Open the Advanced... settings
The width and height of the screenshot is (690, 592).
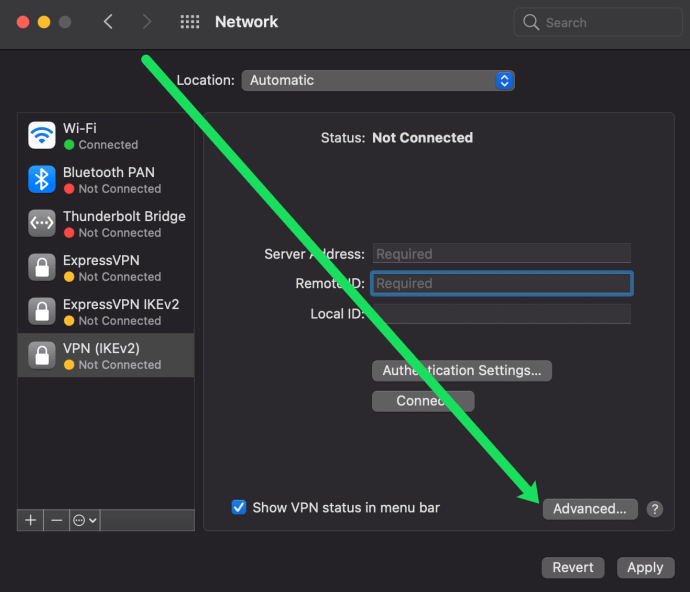pyautogui.click(x=590, y=509)
